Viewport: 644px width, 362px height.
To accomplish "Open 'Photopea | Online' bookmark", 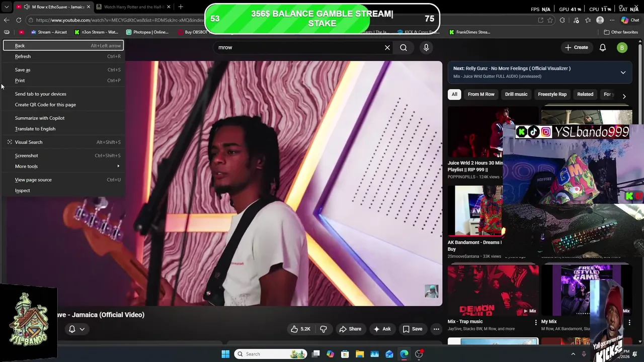I will coord(147,32).
